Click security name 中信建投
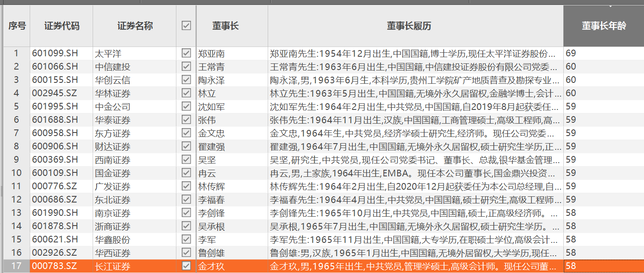The image size is (644, 273). point(113,67)
